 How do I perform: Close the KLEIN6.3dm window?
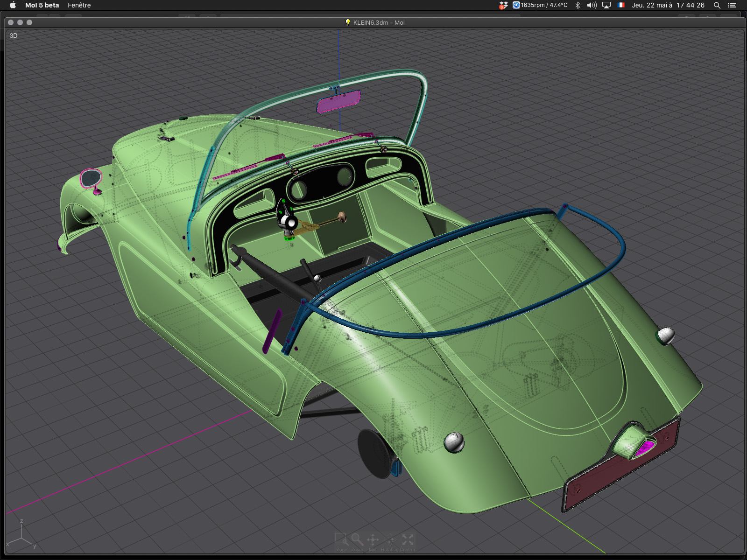point(11,22)
